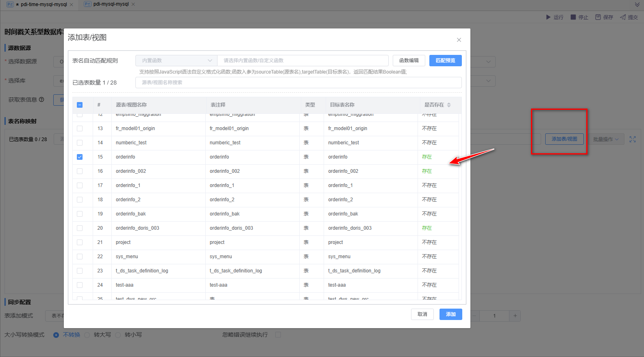Check the orderinfo_002 row checkbox
This screenshot has height=357, width=644.
[x=80, y=171]
